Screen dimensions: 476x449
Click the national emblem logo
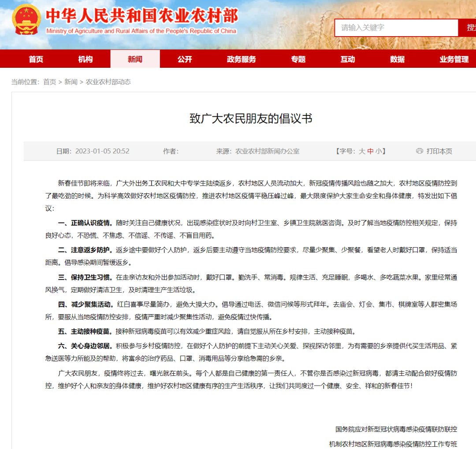coord(26,20)
